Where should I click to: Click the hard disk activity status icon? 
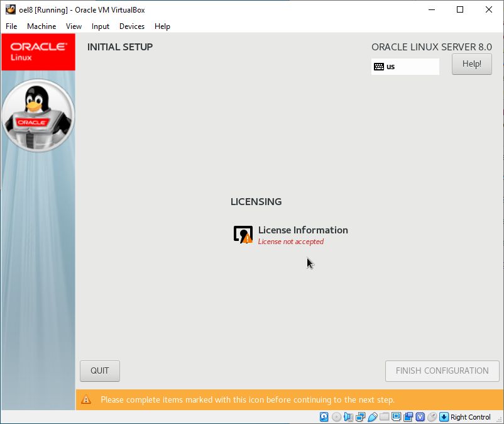[x=324, y=417]
